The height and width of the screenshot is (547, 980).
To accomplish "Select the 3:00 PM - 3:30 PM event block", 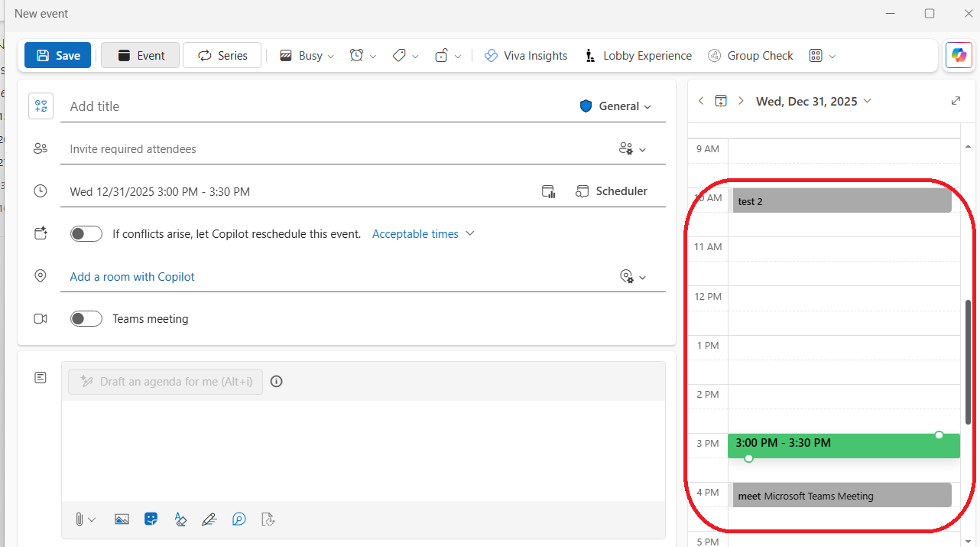I will tap(844, 446).
